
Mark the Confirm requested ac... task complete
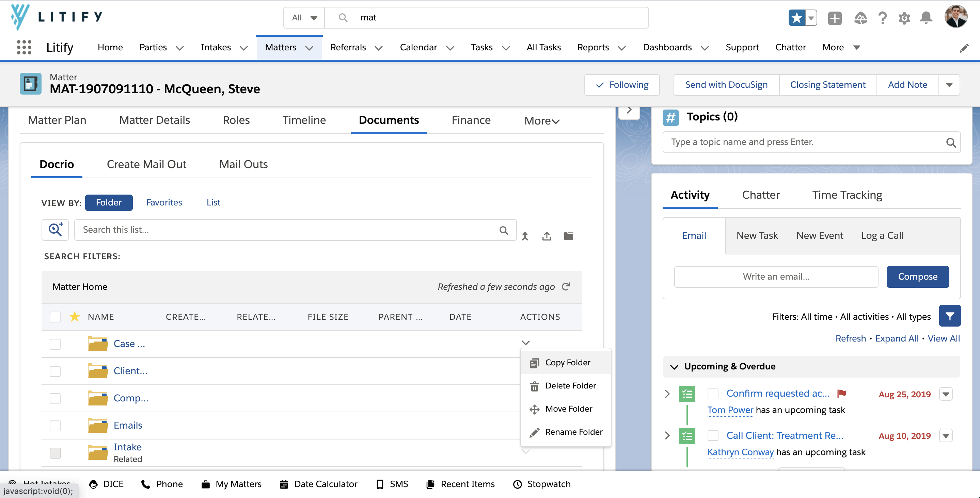pos(713,394)
